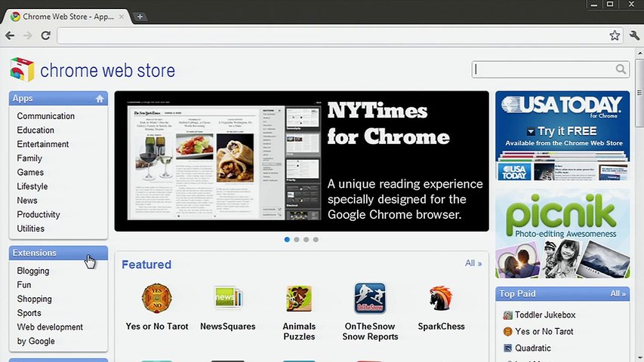
Task: Open the Games category
Action: (30, 173)
